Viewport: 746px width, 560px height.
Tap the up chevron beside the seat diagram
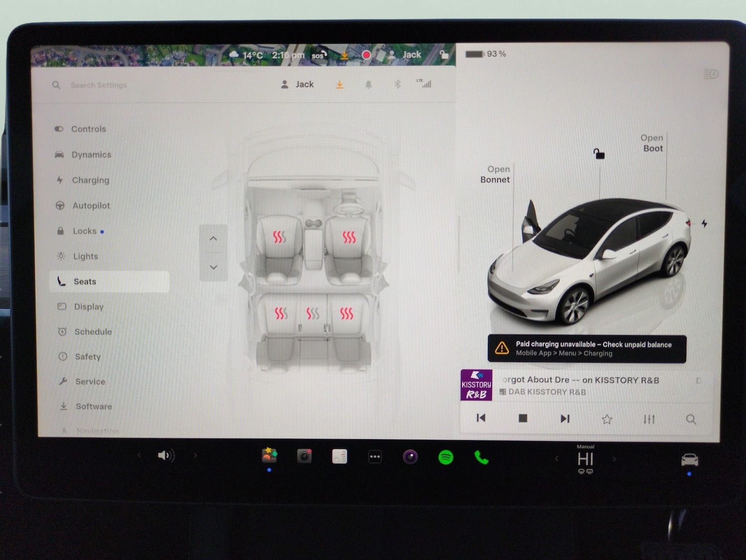tap(213, 238)
